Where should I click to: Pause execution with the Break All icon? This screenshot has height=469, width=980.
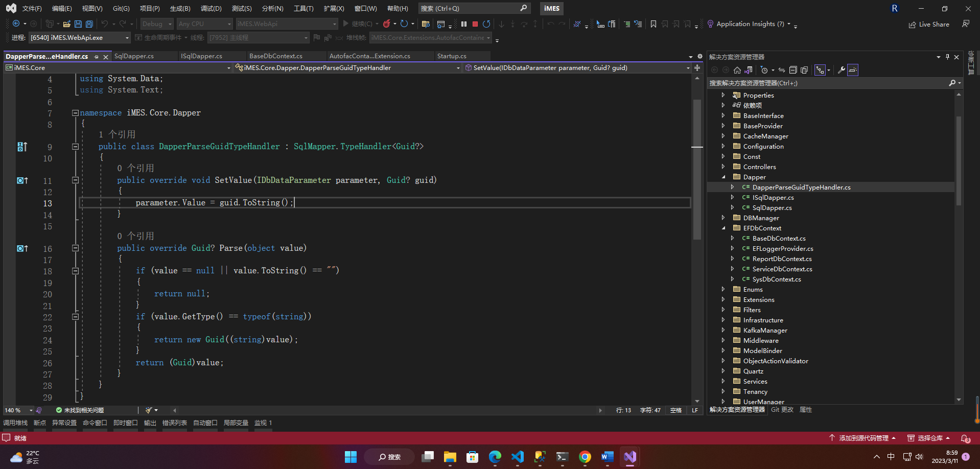click(464, 24)
